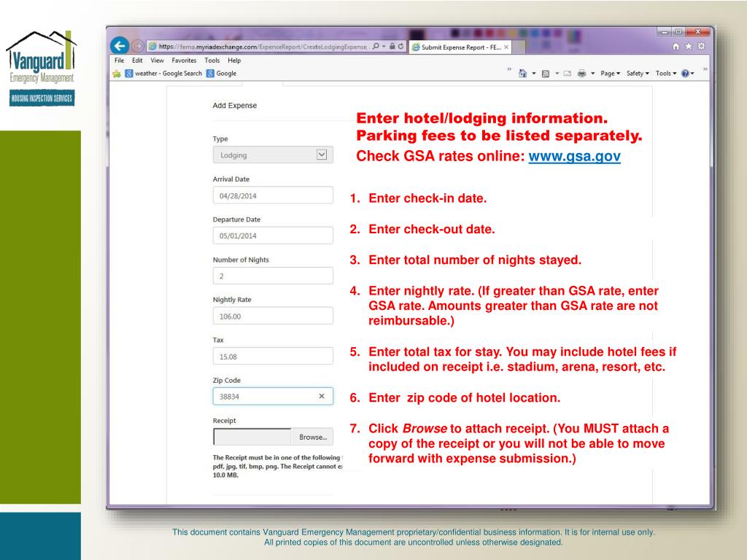Open the gear Tools icon at top right
The height and width of the screenshot is (560, 747).
pos(701,46)
